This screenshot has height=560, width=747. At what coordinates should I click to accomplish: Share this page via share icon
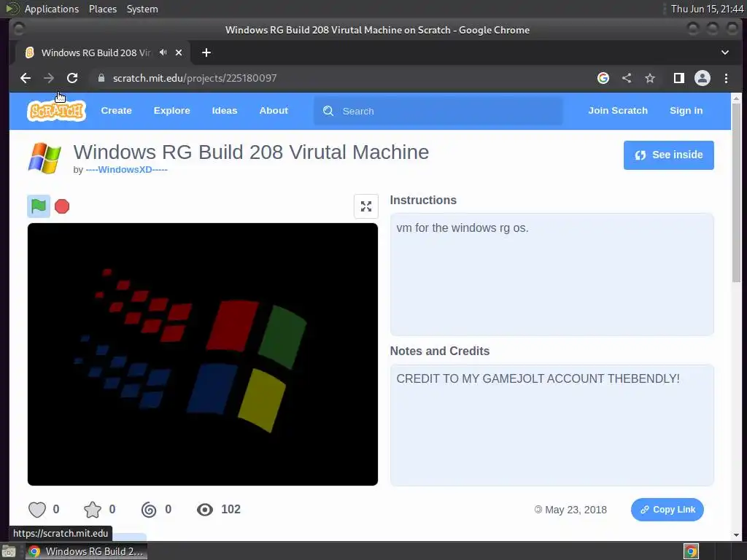coord(627,78)
